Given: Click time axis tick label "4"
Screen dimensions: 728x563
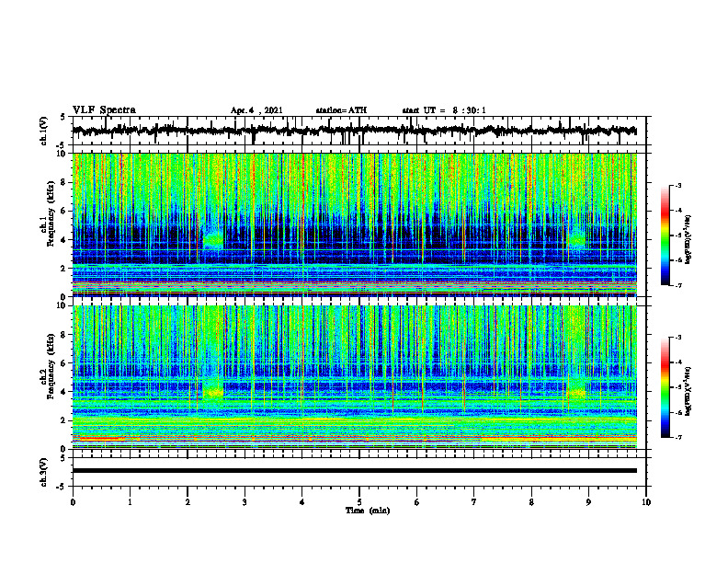Looking at the screenshot, I should (x=301, y=502).
